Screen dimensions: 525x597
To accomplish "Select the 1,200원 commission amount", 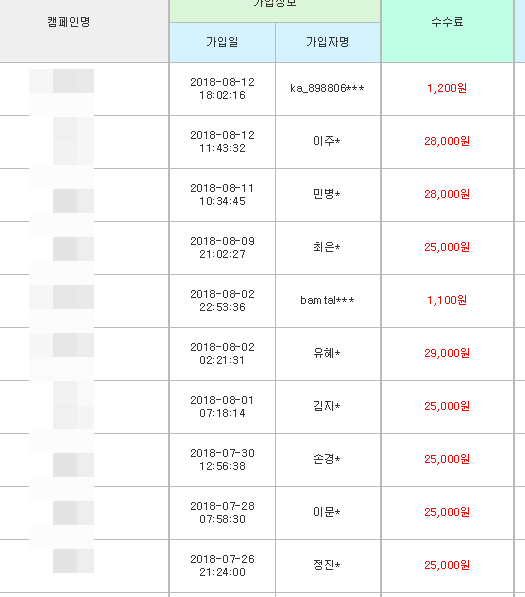I will click(x=447, y=88).
